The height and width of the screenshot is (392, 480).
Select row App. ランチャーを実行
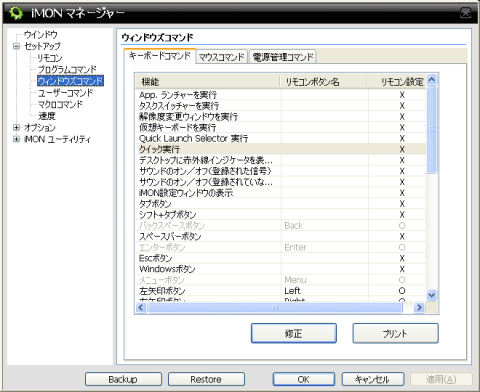pos(281,95)
